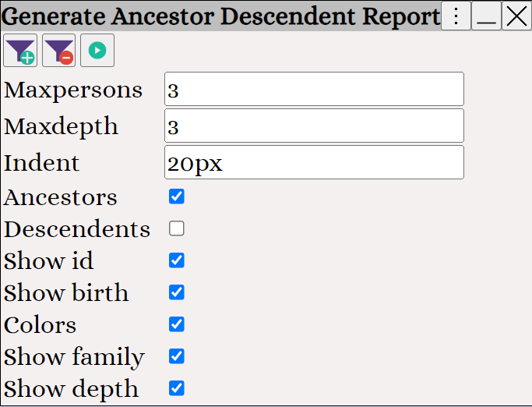Click into the Maxpersons input field
Screen dimensions: 532x407
[x=314, y=90]
